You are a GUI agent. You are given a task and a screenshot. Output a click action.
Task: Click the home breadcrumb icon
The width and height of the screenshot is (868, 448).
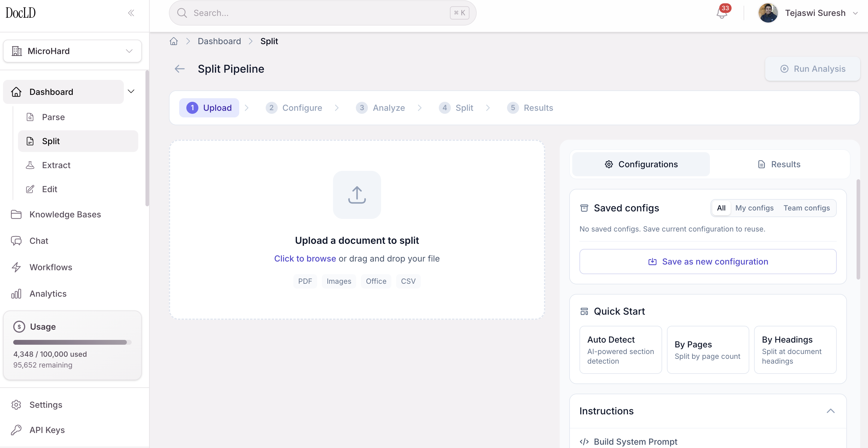173,41
